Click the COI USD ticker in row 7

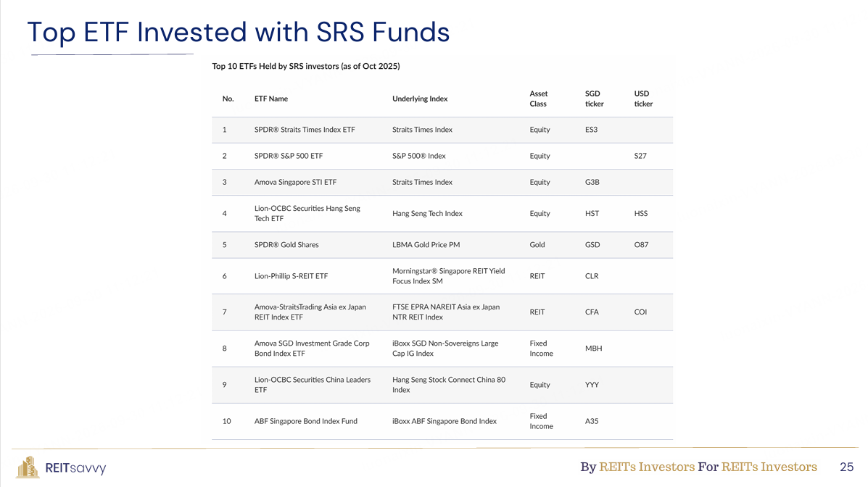click(640, 312)
